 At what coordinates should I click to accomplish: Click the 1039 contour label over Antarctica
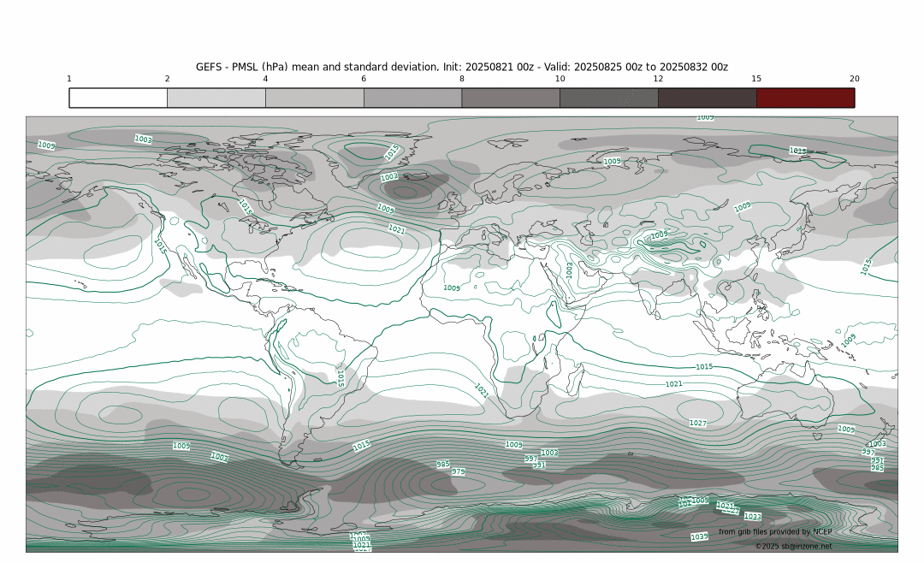coord(699,536)
